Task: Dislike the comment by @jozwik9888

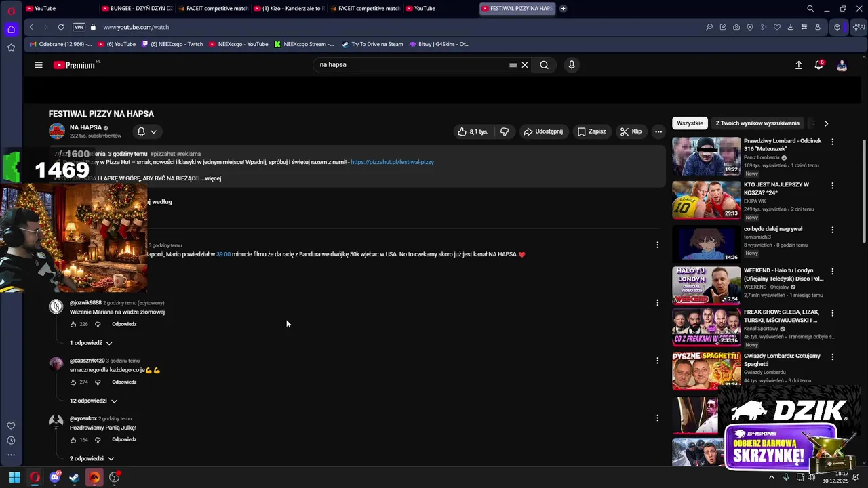Action: pos(98,324)
